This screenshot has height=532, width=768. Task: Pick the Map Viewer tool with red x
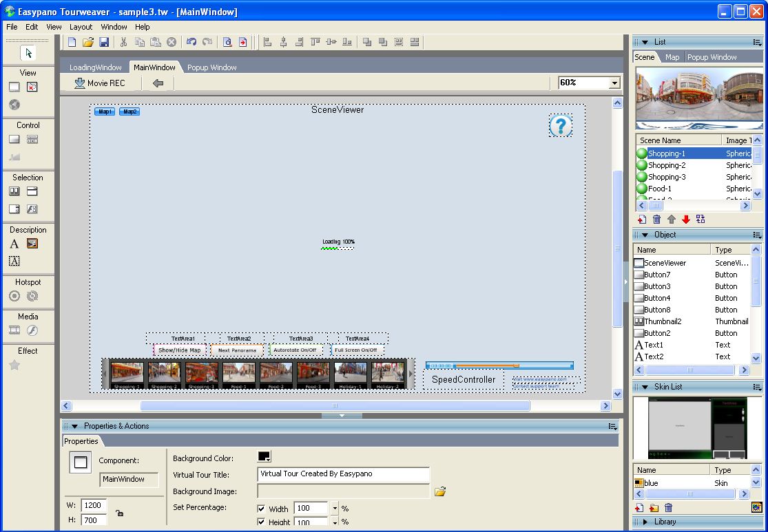click(x=32, y=87)
